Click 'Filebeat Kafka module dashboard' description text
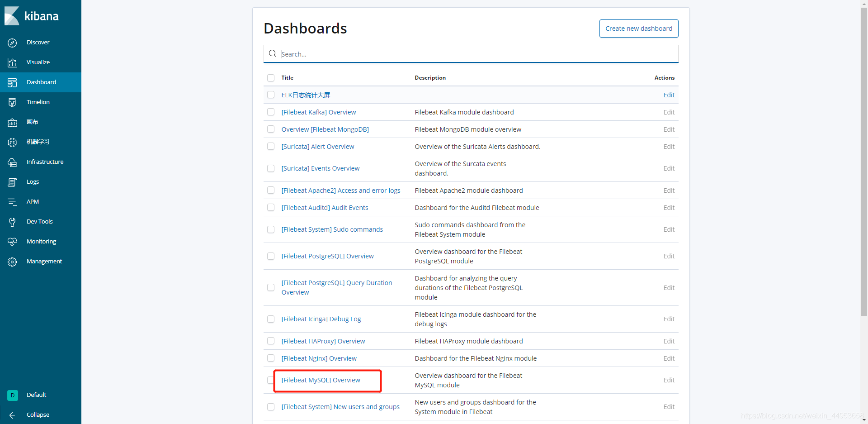868x424 pixels. (464, 112)
